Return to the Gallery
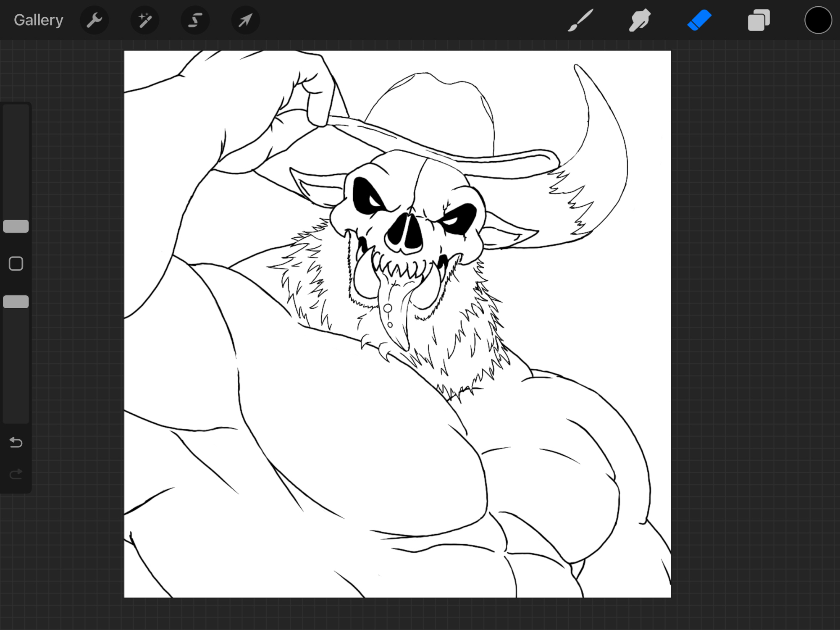This screenshot has width=840, height=630. tap(38, 20)
